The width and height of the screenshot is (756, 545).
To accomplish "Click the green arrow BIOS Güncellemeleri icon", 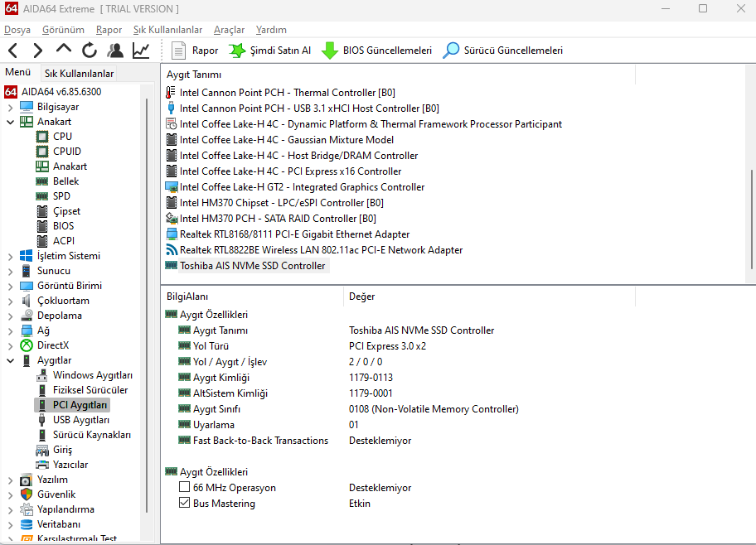I will pos(330,51).
